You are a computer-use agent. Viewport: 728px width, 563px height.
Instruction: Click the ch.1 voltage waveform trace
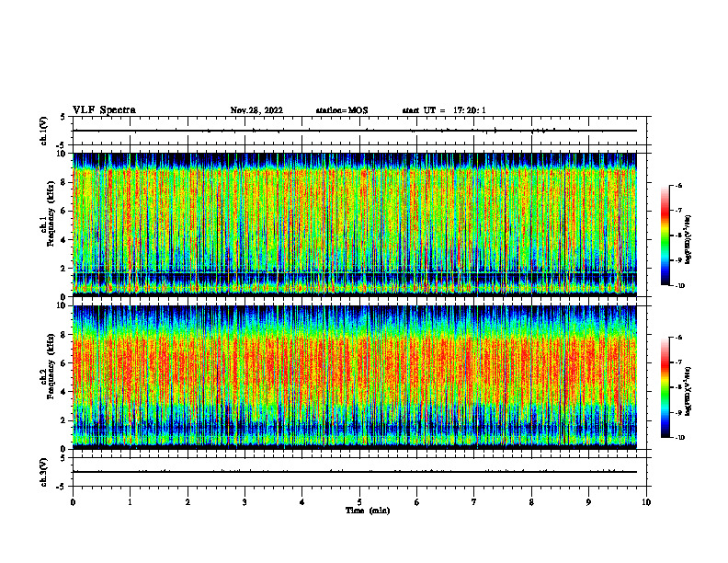(x=355, y=131)
